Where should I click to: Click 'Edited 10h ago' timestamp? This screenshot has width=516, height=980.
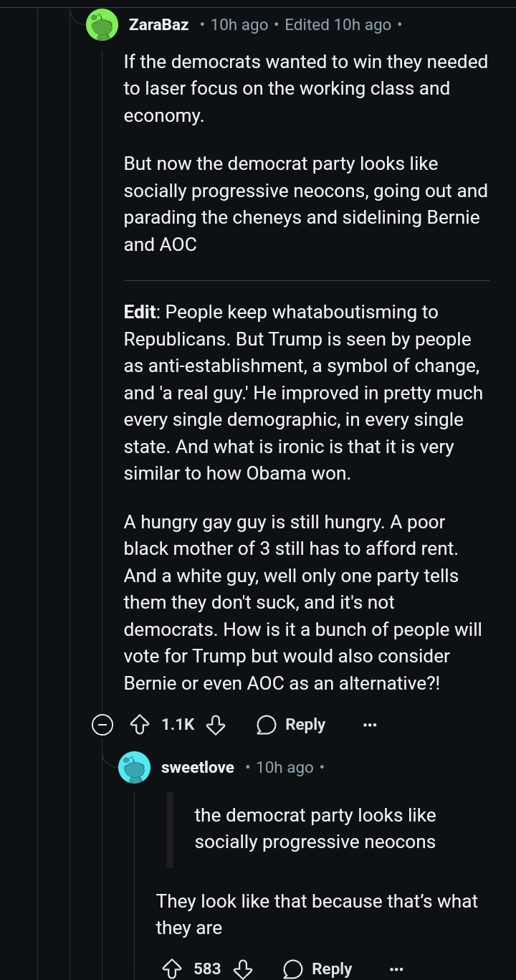click(338, 25)
